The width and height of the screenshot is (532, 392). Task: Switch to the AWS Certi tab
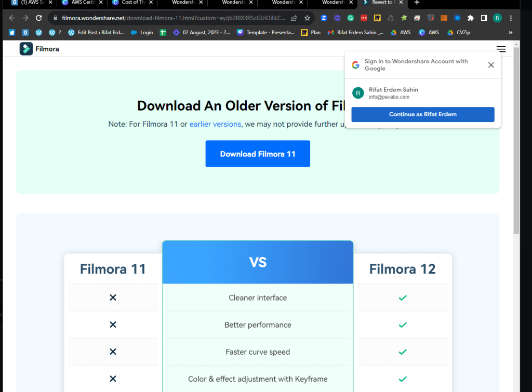pyautogui.click(x=79, y=3)
